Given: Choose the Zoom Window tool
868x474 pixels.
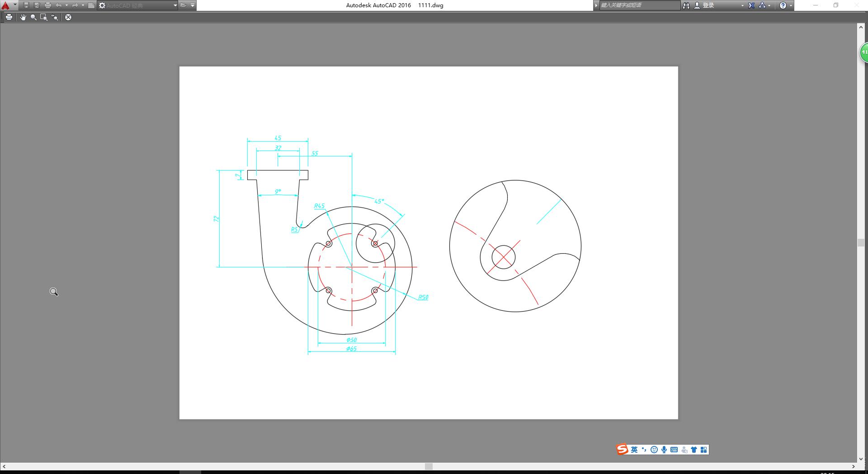Looking at the screenshot, I should tap(44, 17).
